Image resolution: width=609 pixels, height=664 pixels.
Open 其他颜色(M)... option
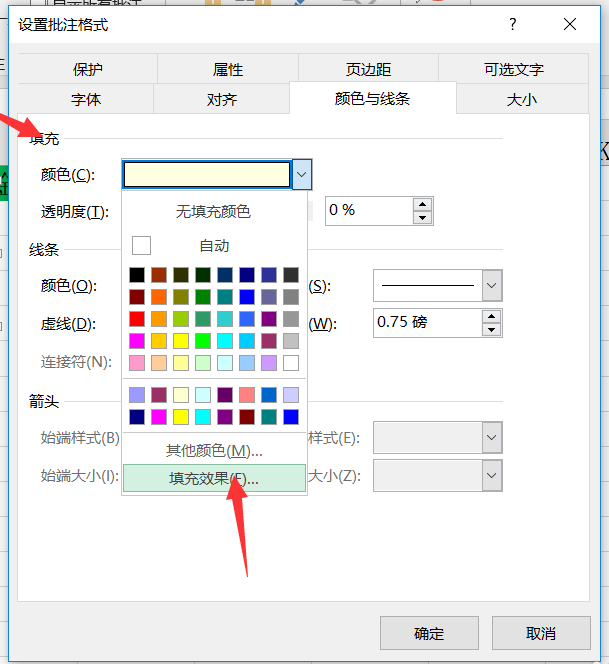pyautogui.click(x=214, y=451)
